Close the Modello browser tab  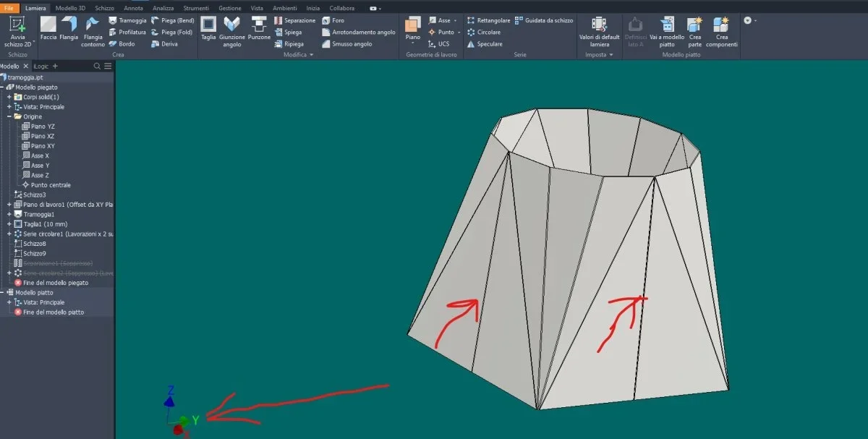27,66
